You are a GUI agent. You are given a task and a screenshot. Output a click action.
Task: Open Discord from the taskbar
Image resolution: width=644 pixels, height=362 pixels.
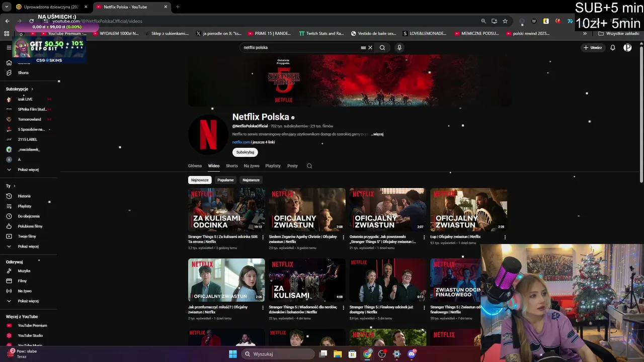coord(412,354)
